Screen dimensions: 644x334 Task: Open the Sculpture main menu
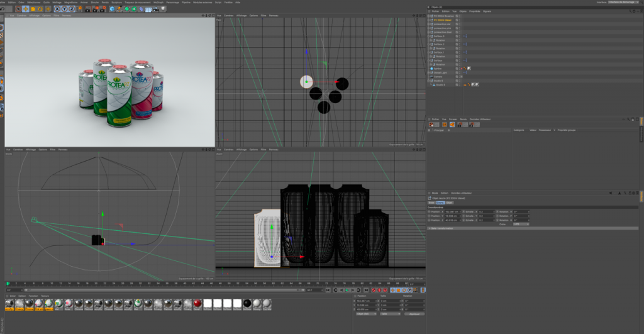coord(116,2)
